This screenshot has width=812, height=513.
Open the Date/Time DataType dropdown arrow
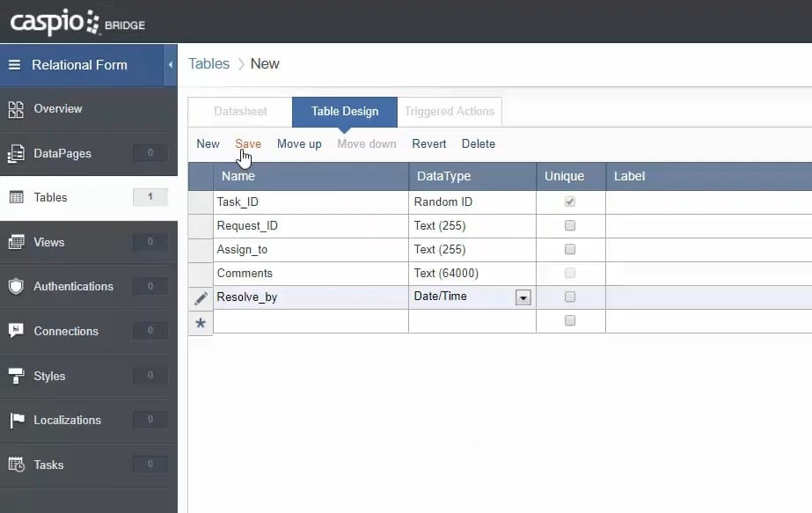(523, 297)
